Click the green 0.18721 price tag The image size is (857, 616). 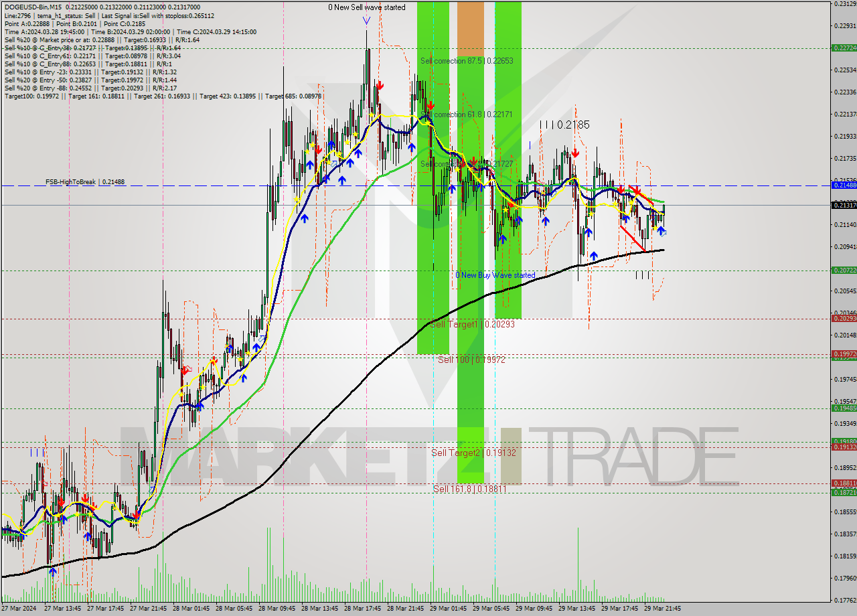click(x=844, y=492)
